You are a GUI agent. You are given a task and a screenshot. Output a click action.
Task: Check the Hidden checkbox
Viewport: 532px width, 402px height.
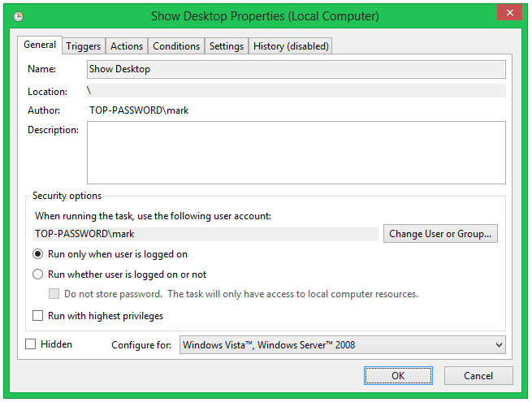click(x=31, y=344)
